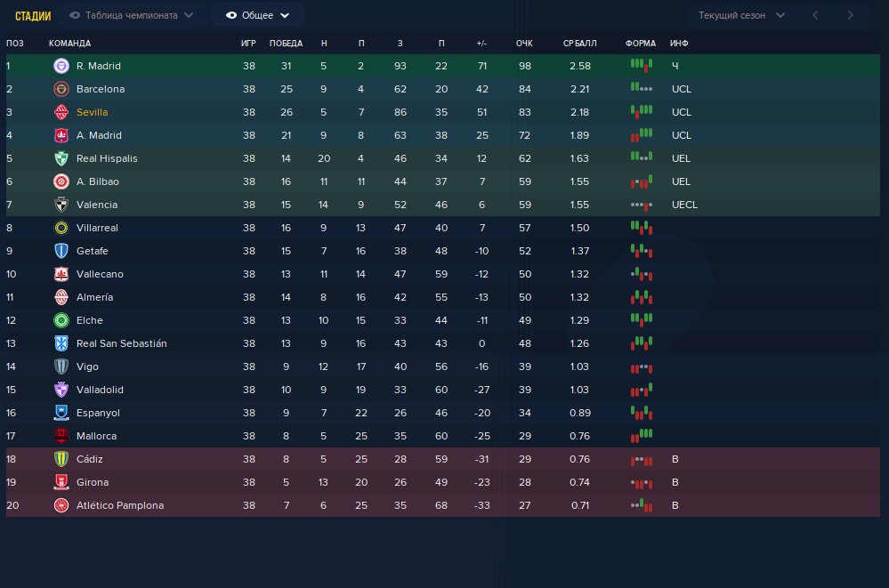This screenshot has height=588, width=889.
Task: Click the R. Madrid club badge
Action: pyautogui.click(x=61, y=66)
